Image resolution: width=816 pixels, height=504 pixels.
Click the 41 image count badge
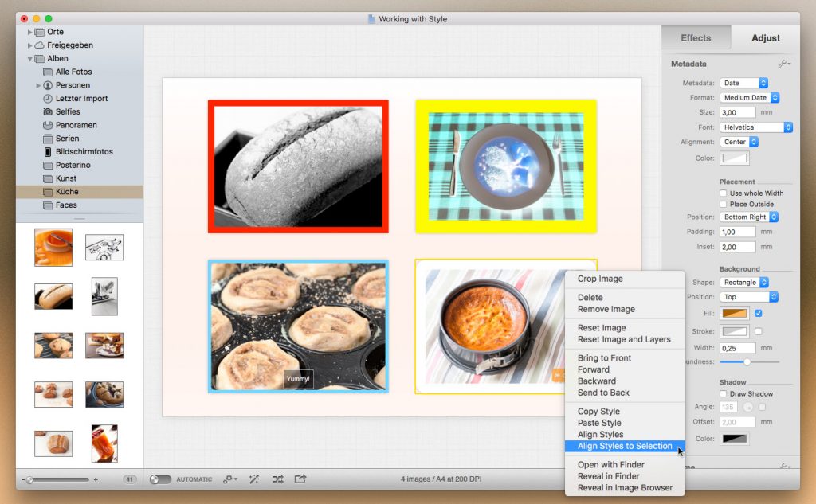(130, 479)
